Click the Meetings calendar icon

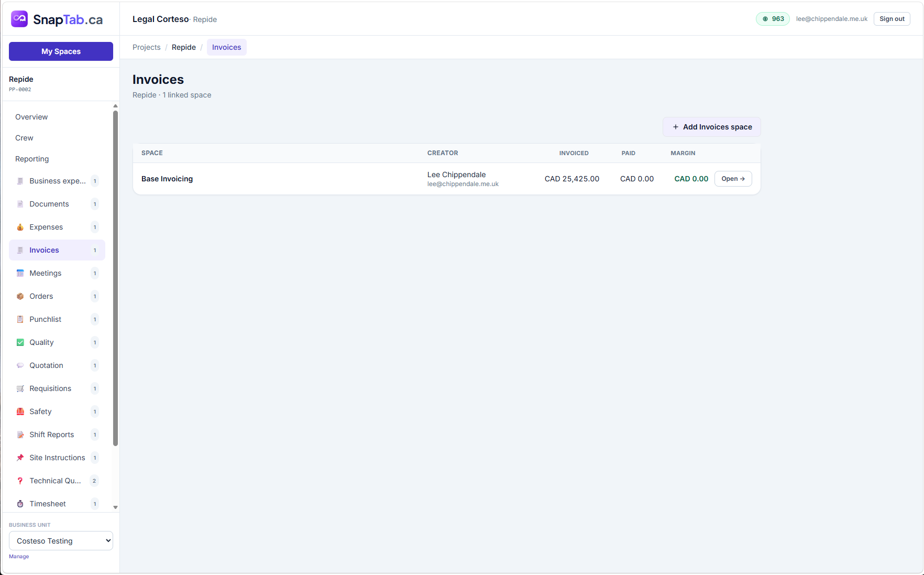coord(20,273)
